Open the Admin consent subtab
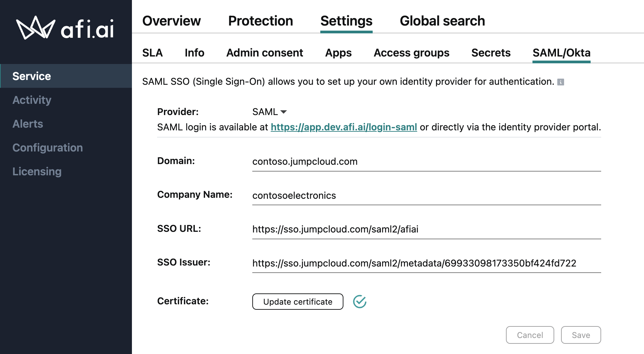This screenshot has width=644, height=354. 265,53
